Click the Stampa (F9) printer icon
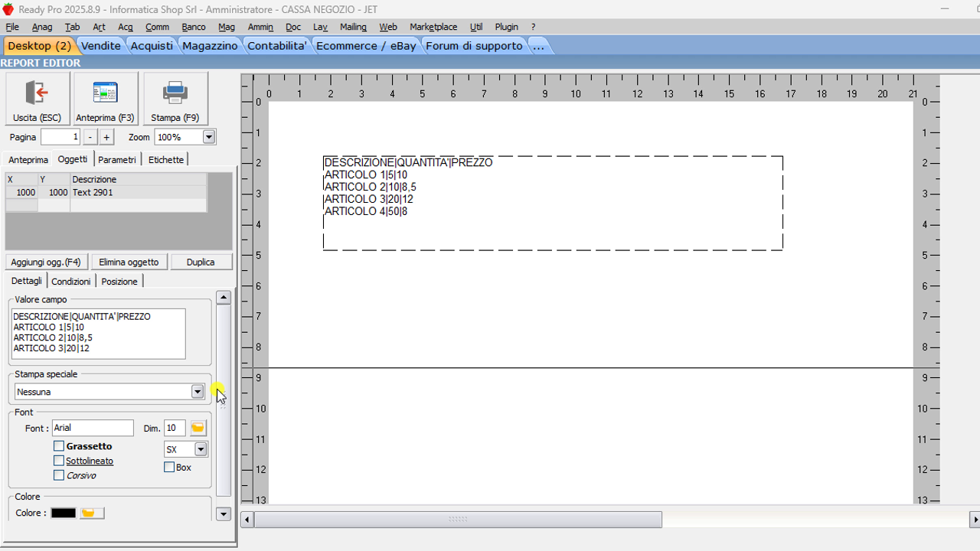980x551 pixels. point(175,94)
